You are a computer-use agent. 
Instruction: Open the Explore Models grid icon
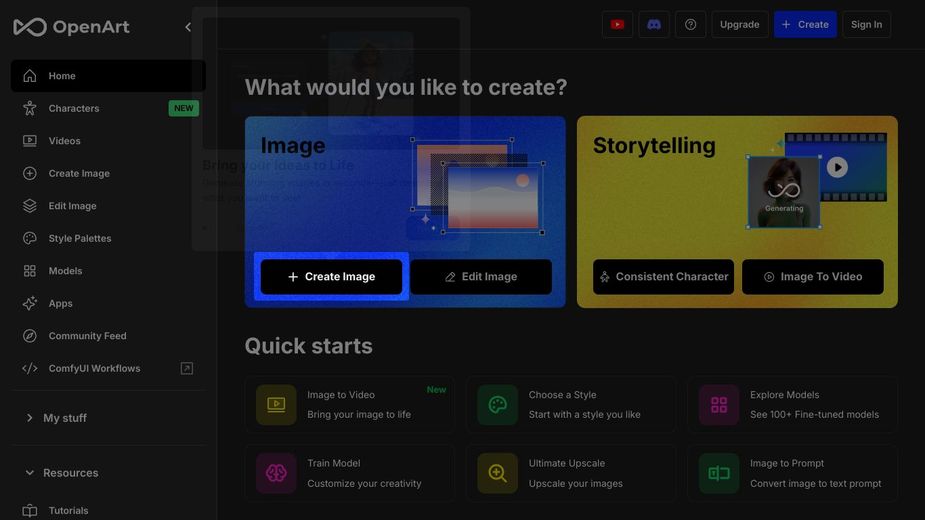click(719, 405)
